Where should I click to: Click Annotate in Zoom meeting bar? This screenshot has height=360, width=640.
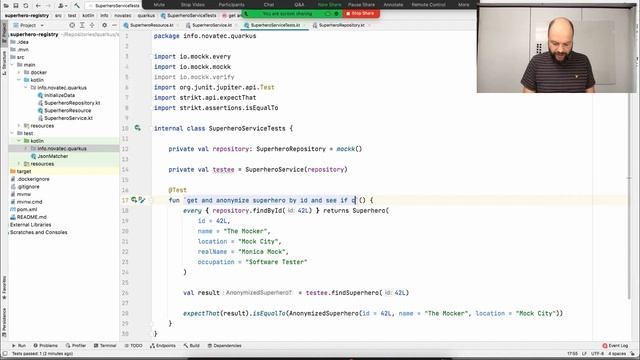click(393, 4)
